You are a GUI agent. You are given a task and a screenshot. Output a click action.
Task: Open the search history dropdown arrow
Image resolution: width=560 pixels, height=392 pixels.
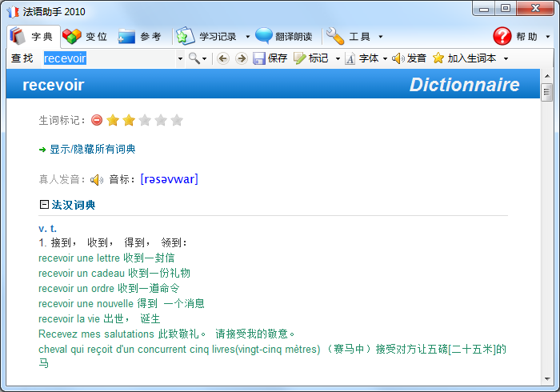pyautogui.click(x=180, y=58)
